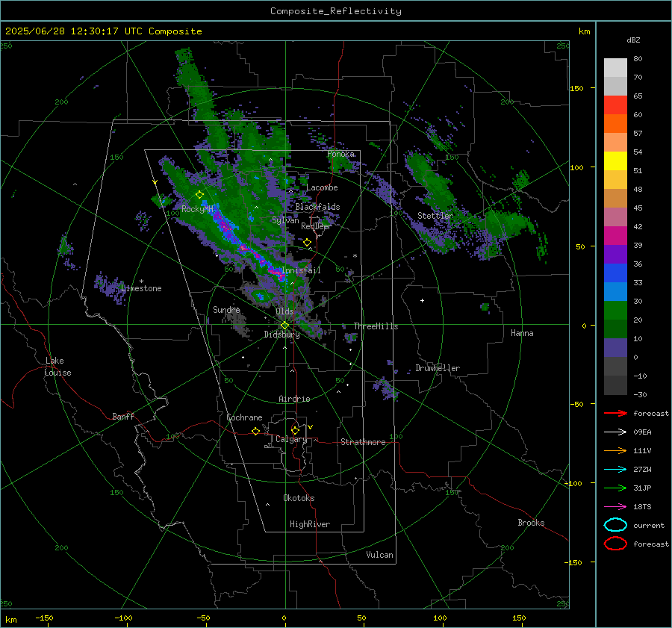672x628 pixels.
Task: Click the RedDeer city label
Action: tap(317, 226)
